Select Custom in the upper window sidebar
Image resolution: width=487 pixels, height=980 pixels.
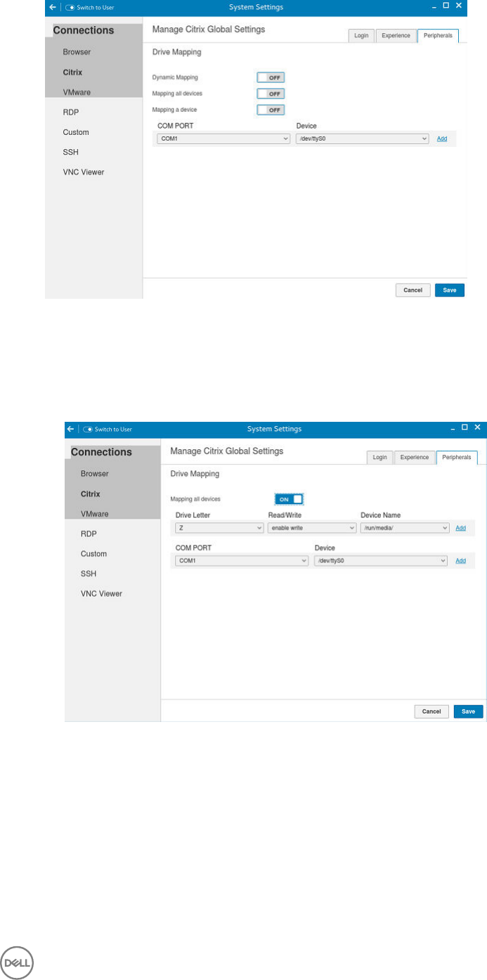[75, 132]
